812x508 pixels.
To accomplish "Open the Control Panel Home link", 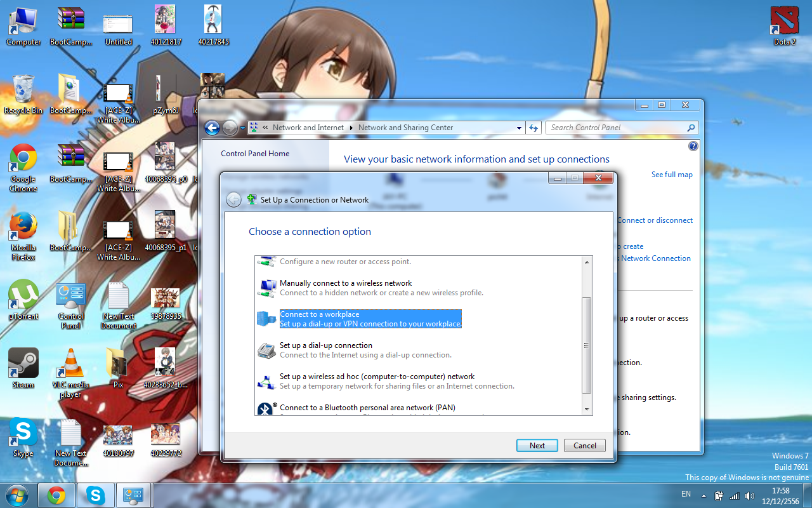I will click(255, 154).
